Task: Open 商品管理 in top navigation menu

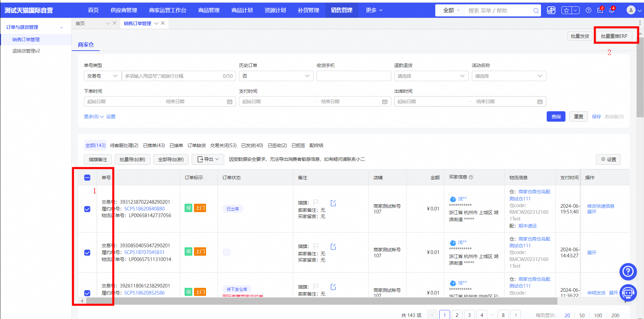Action: pyautogui.click(x=209, y=10)
